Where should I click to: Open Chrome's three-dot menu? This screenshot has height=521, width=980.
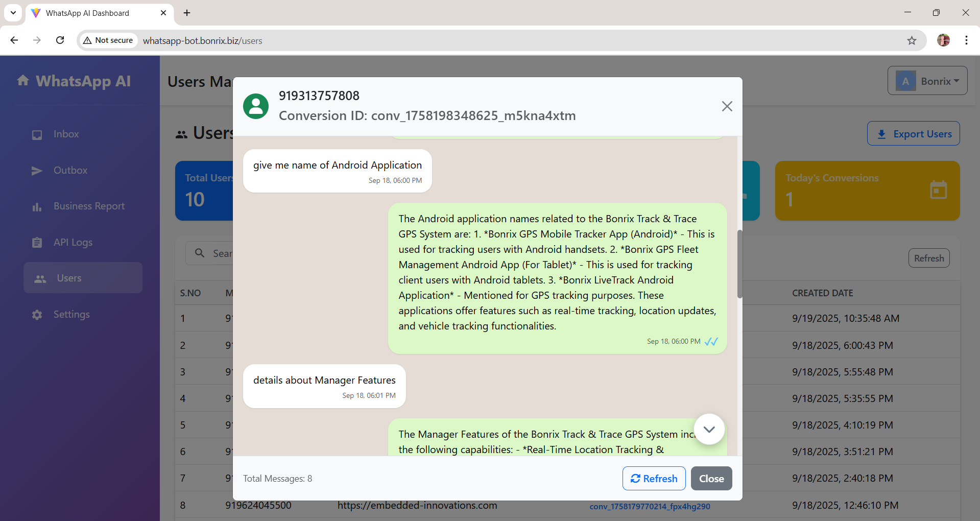click(966, 40)
